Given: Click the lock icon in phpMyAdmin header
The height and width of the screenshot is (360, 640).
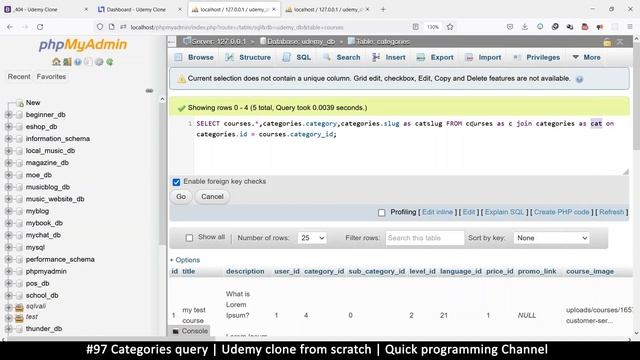Looking at the screenshot, I should pyautogui.click(x=607, y=42).
